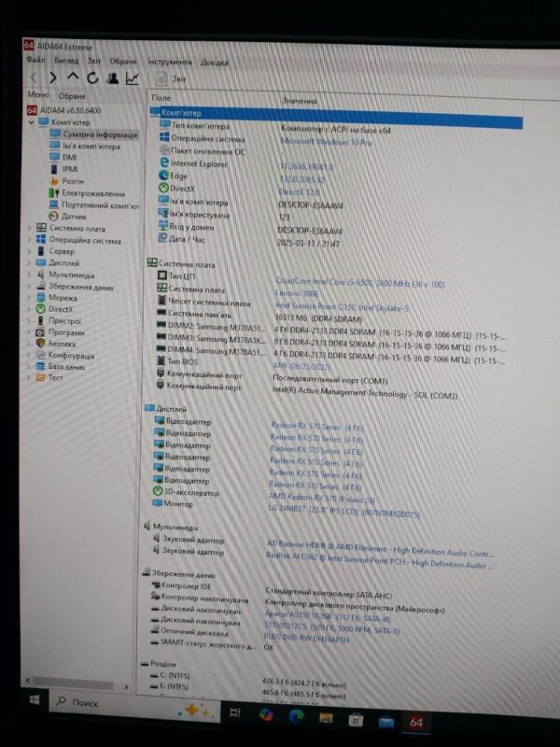Open Task View on the taskbar
The width and height of the screenshot is (560, 747).
[235, 712]
